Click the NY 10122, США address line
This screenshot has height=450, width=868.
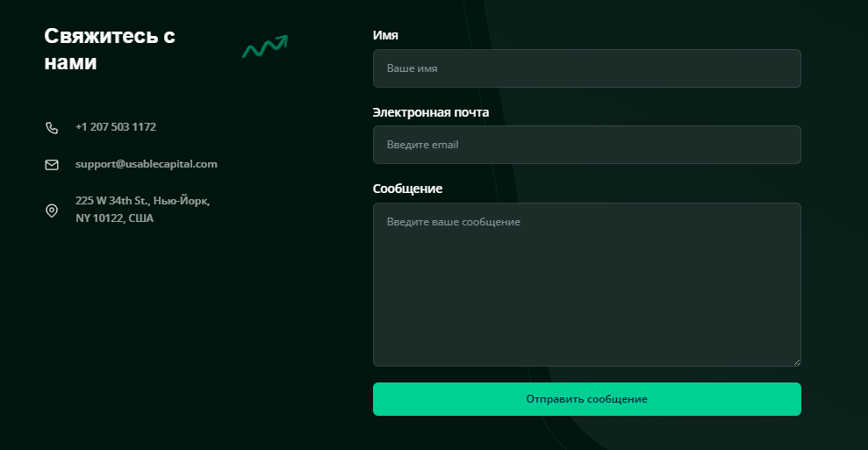114,218
